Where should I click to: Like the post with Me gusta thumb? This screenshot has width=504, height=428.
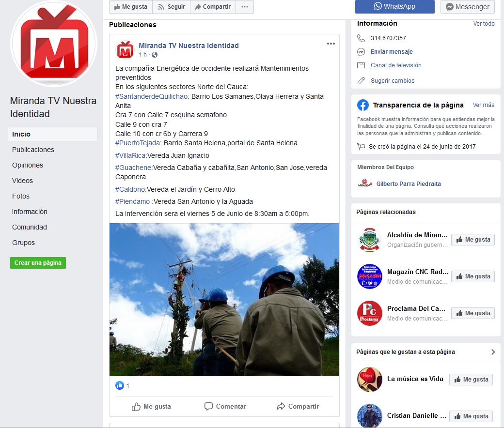pyautogui.click(x=151, y=407)
